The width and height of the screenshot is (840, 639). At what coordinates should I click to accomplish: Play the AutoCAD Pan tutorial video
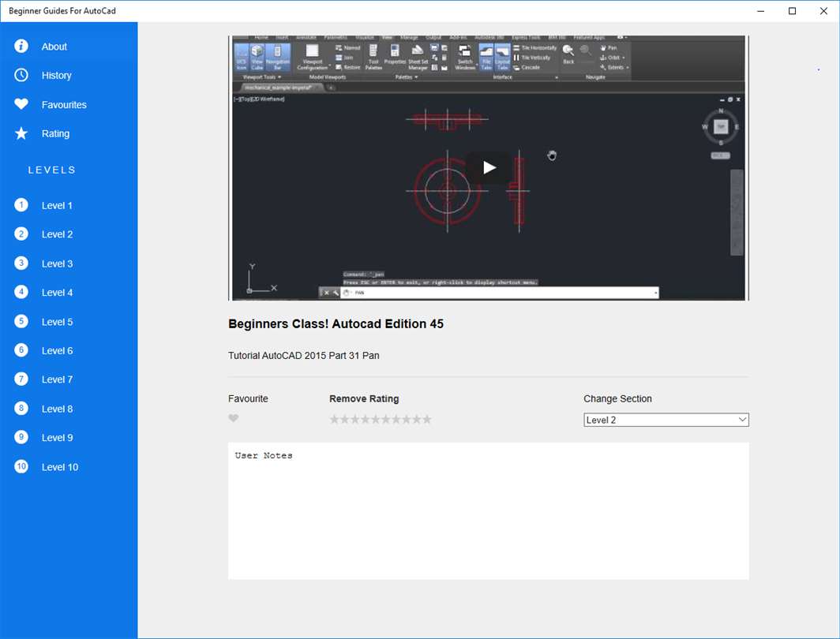489,167
